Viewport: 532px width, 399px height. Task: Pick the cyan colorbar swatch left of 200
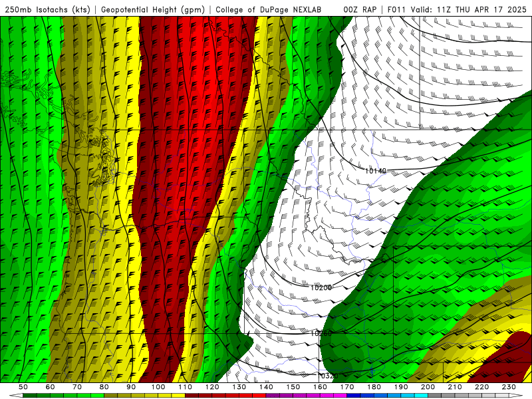pos(422,396)
